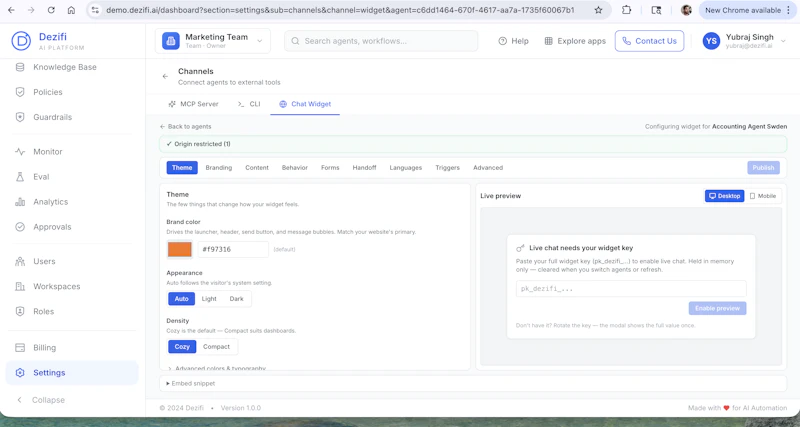This screenshot has width=800, height=427.
Task: Open the Monitor page
Action: coord(47,152)
